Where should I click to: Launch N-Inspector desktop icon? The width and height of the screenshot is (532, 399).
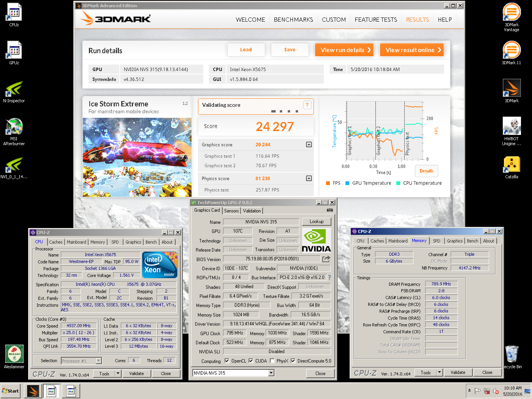click(x=14, y=91)
